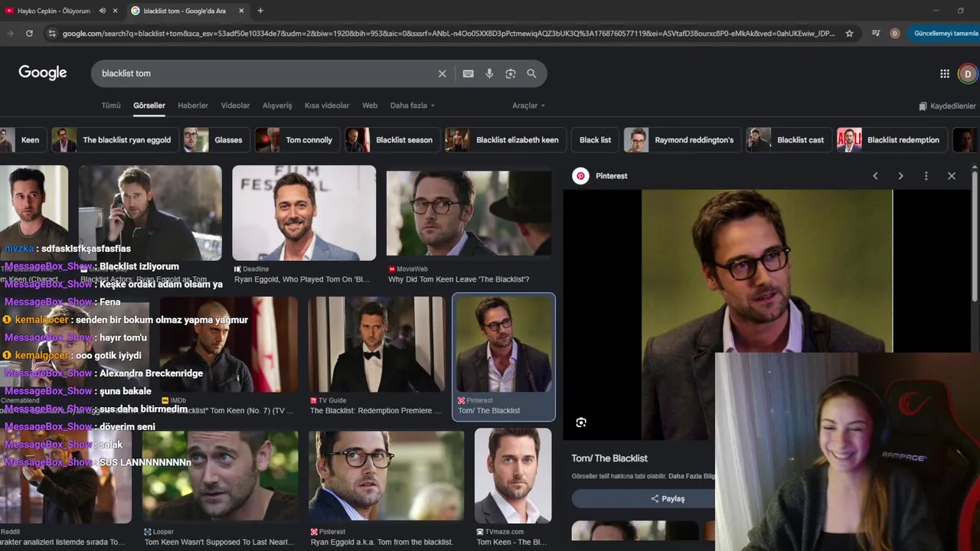Click the Lens search icon on preview image

point(581,422)
